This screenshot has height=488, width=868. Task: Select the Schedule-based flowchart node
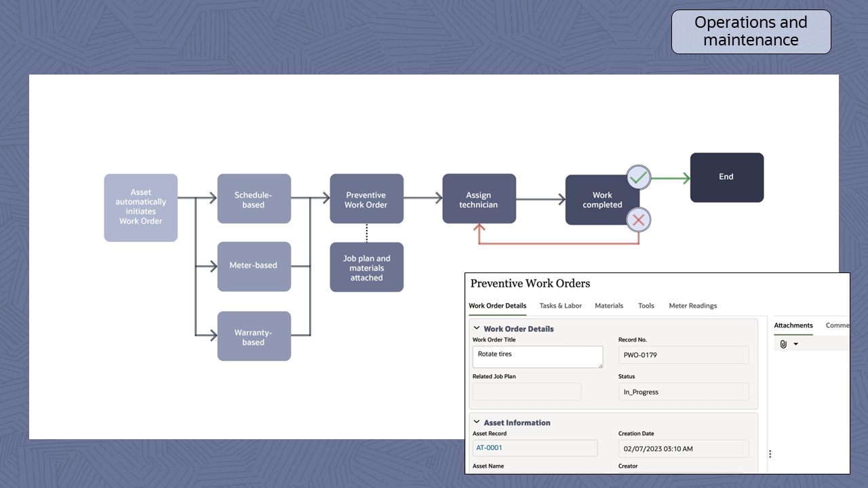(x=254, y=198)
